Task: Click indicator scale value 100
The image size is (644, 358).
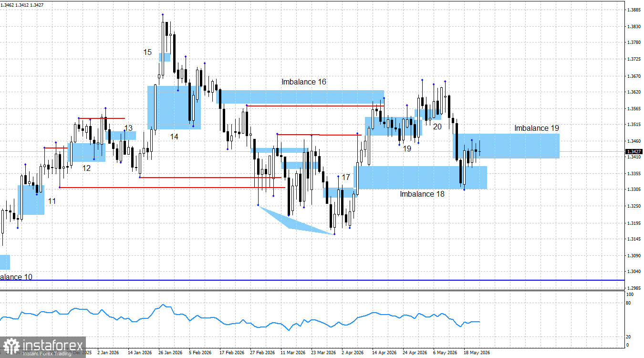Action: tap(630, 295)
